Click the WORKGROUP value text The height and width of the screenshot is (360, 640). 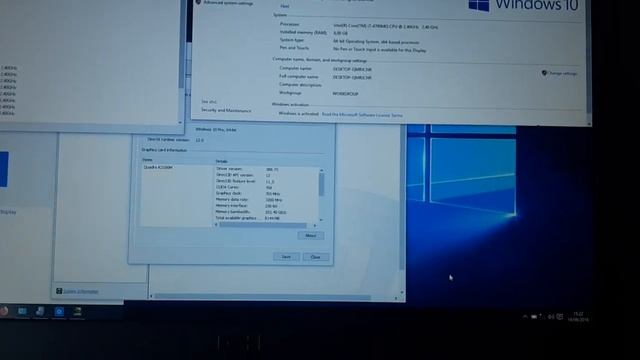[345, 94]
